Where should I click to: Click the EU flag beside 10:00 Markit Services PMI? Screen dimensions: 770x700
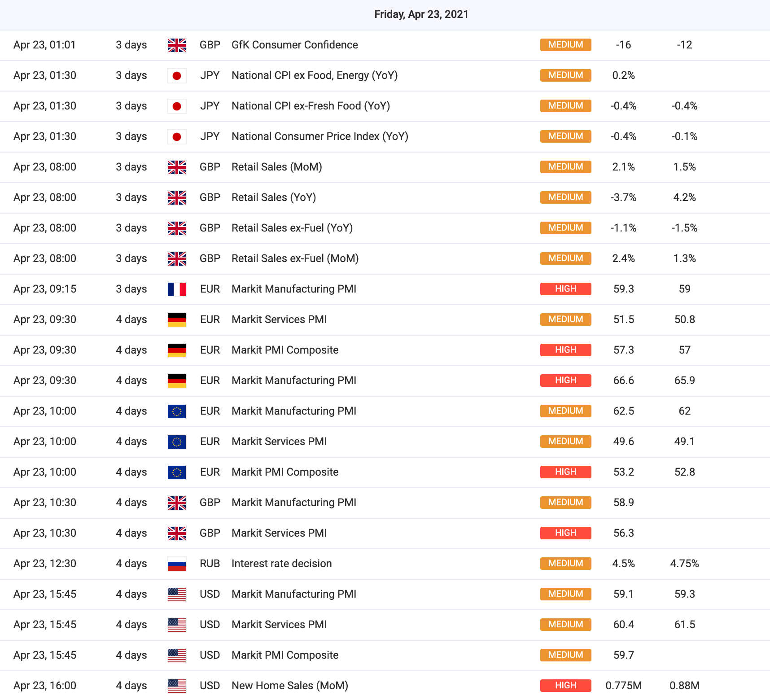[x=177, y=442]
